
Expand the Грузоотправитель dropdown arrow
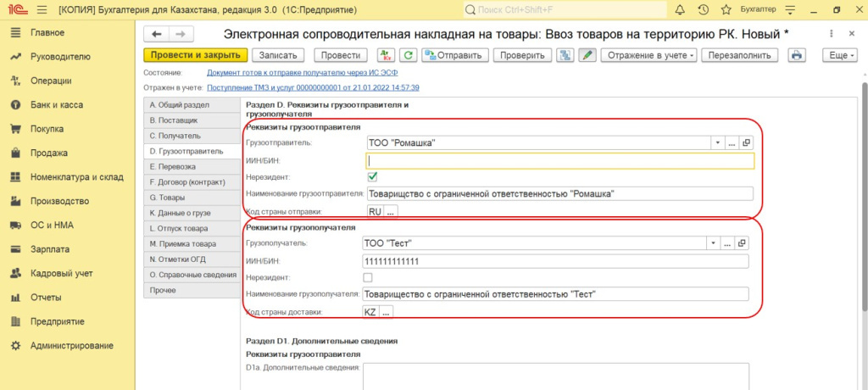(718, 143)
